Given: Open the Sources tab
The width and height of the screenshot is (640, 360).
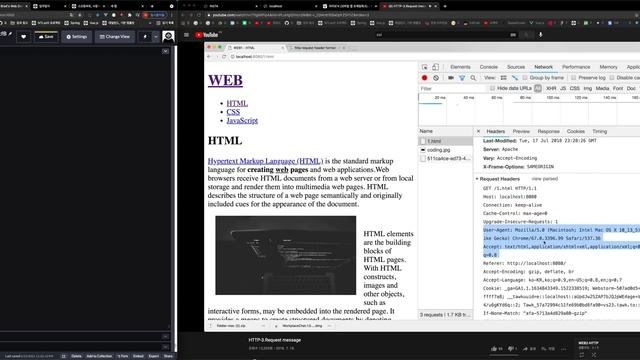Looking at the screenshot, I should pyautogui.click(x=516, y=67).
